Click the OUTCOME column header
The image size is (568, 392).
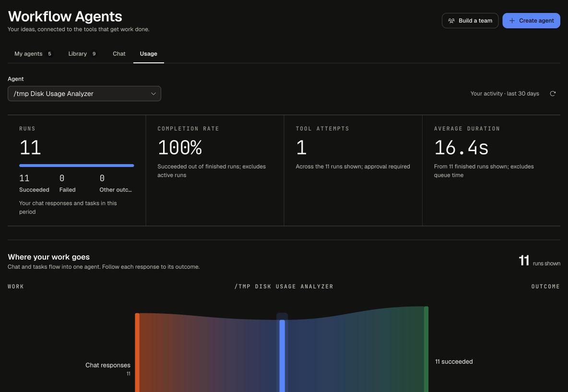click(x=545, y=286)
